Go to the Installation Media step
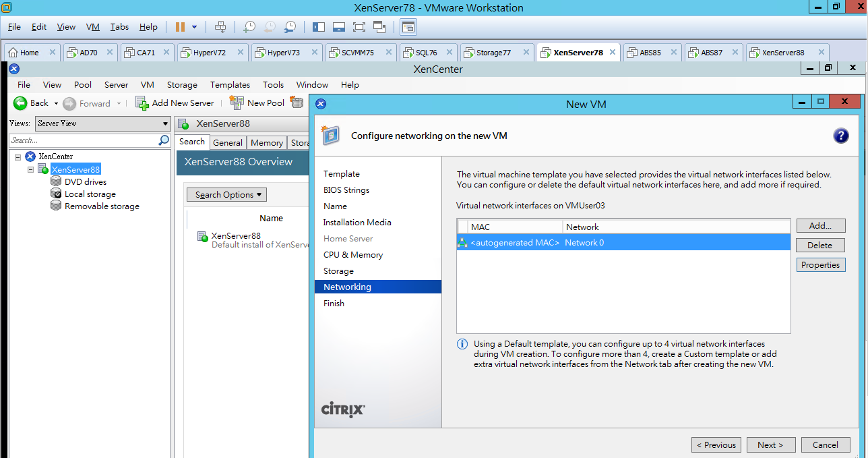The height and width of the screenshot is (458, 868). pos(357,223)
